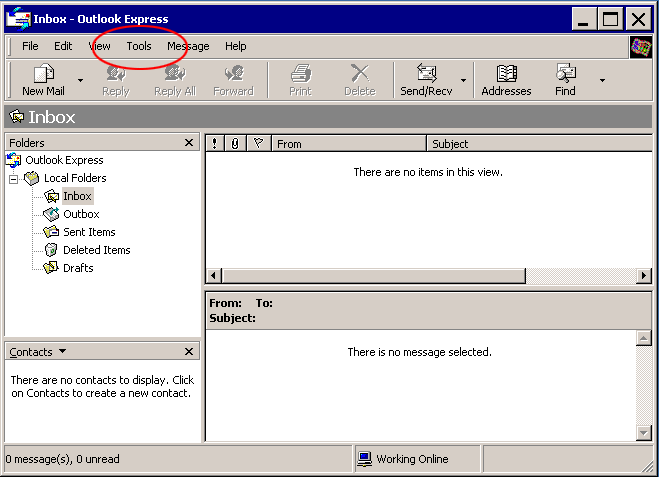Open the New Mail dropdown arrow
659x477 pixels.
[80, 80]
